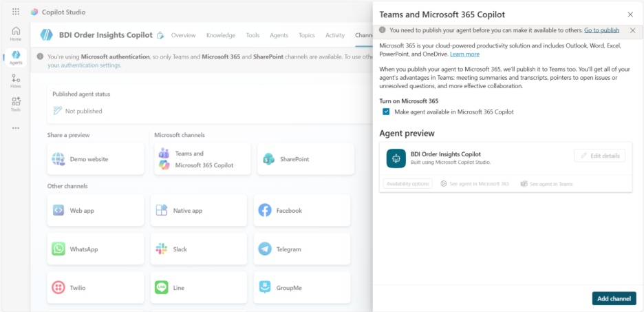The height and width of the screenshot is (312, 644).
Task: Select the WhatsApp channel tile
Action: (96, 249)
